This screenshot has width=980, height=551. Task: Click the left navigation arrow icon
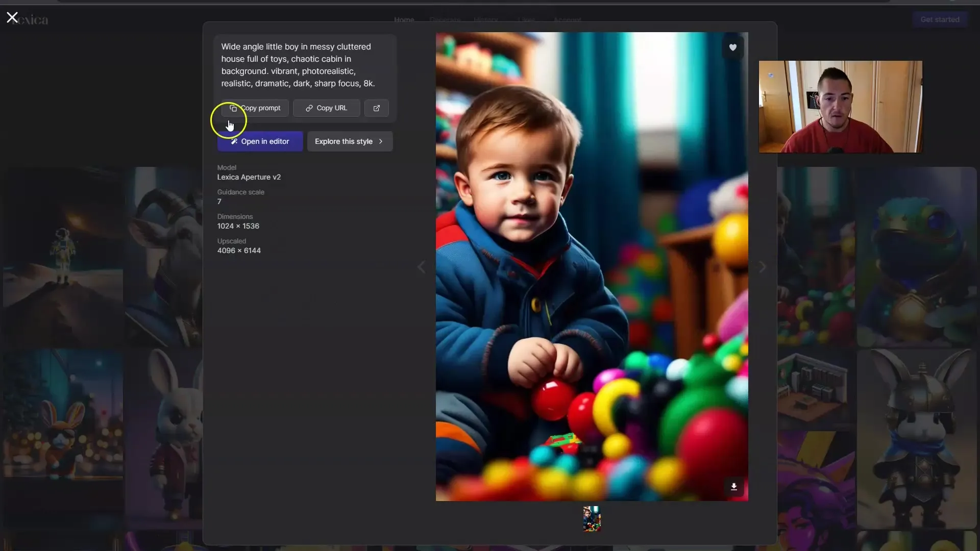(420, 266)
